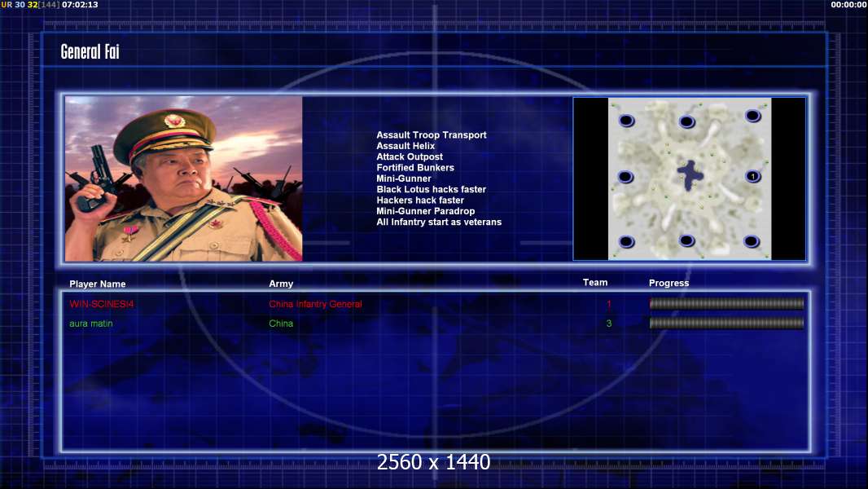Click the Fortified Bunkers ability text
868x489 pixels.
[x=415, y=168]
